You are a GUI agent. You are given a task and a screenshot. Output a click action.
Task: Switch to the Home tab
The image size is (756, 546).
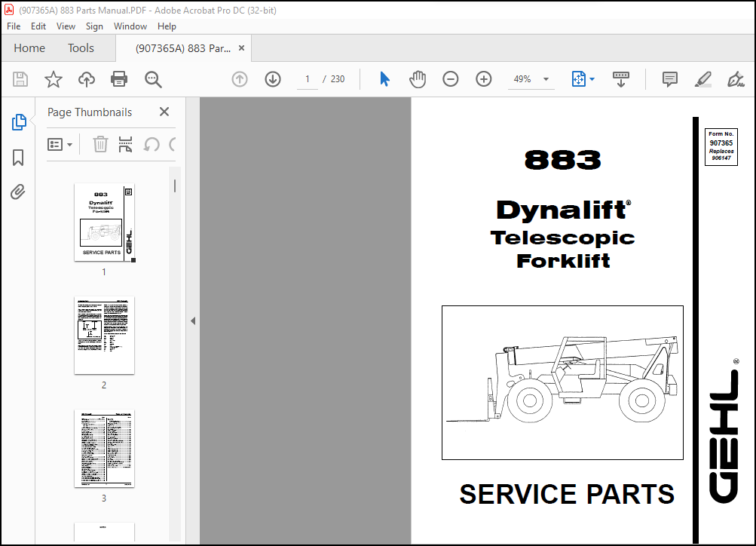pyautogui.click(x=29, y=48)
